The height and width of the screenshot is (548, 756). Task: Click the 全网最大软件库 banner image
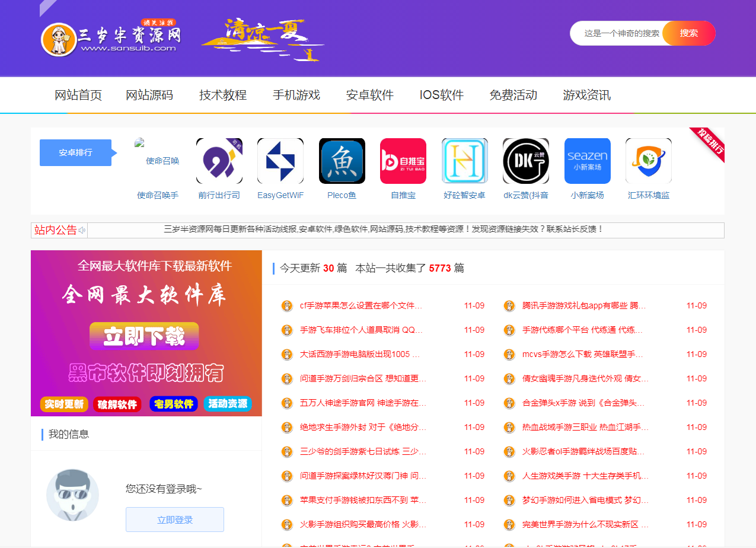coord(146,333)
